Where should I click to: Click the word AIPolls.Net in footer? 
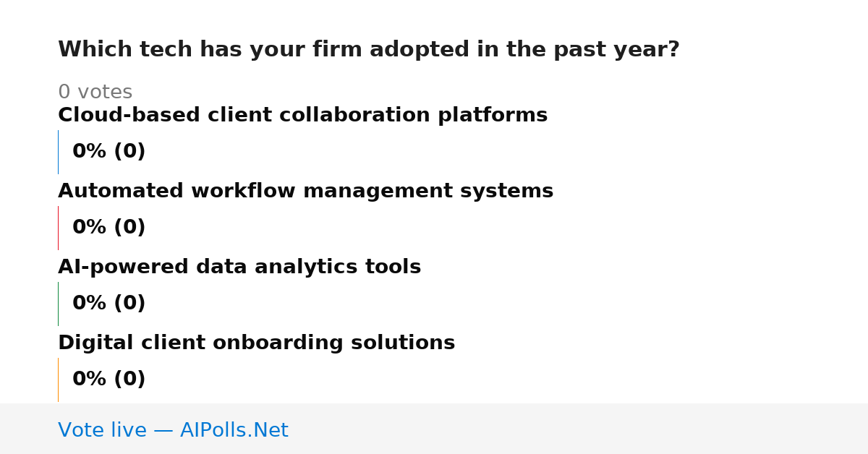pos(234,430)
